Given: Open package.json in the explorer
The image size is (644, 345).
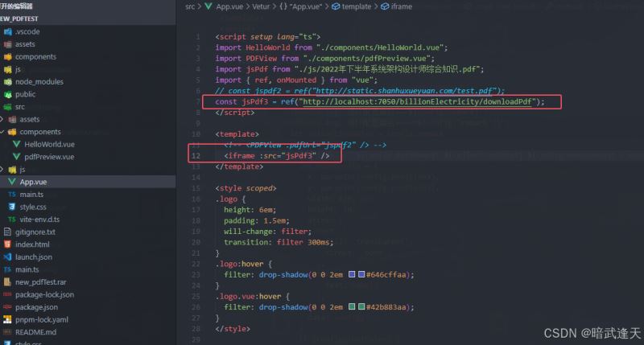Looking at the screenshot, I should [36, 307].
